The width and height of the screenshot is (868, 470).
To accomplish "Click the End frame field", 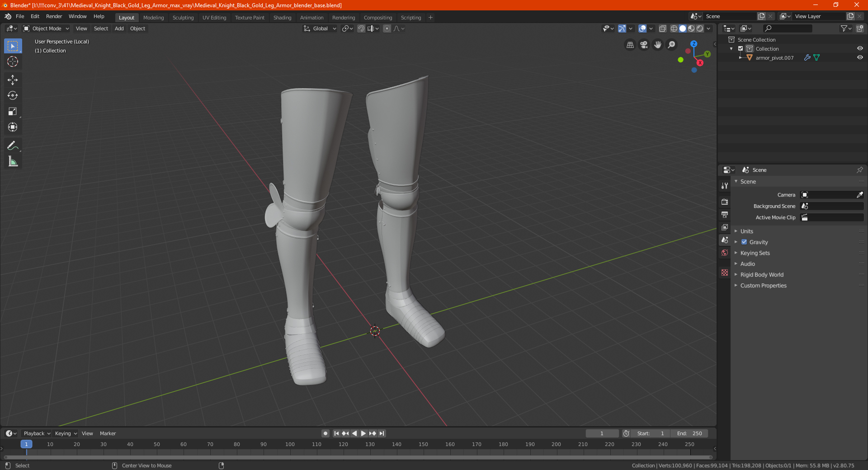I will pos(689,433).
